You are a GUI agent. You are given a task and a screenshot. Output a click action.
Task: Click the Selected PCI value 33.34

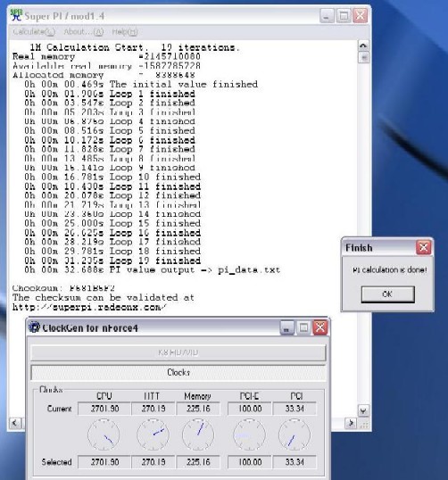tap(295, 462)
